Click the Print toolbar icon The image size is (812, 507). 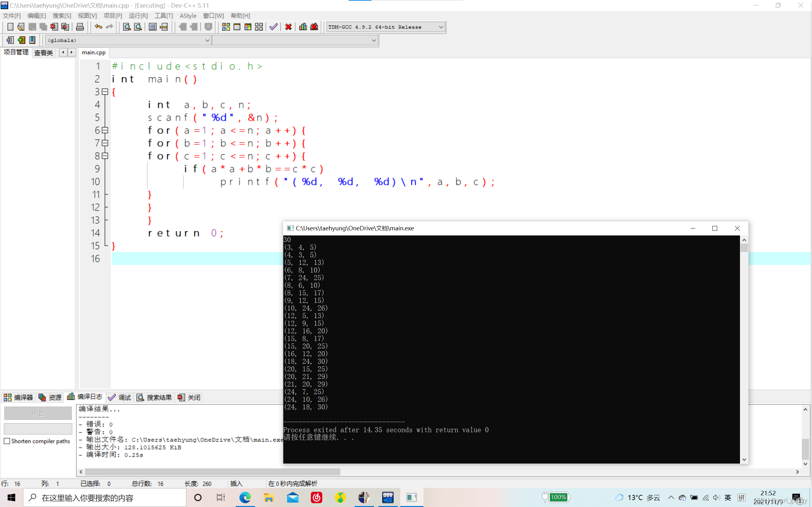click(80, 27)
